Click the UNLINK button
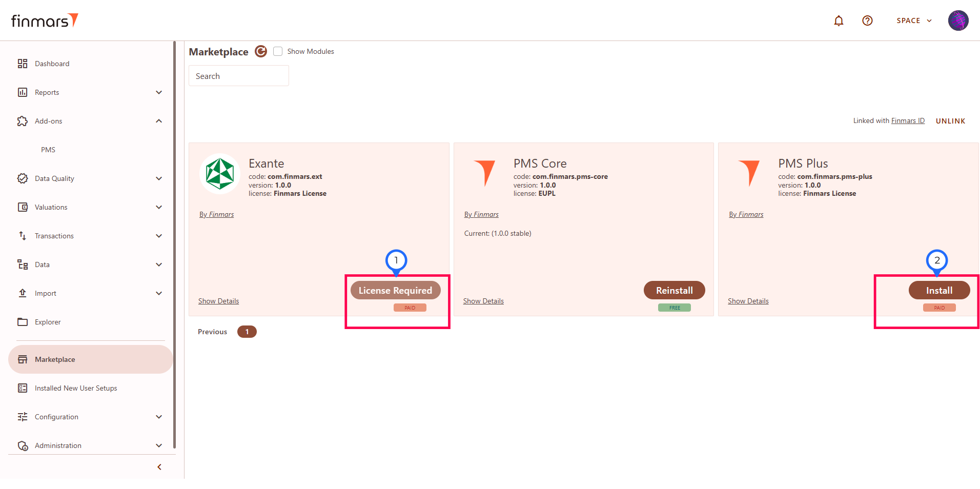 click(x=950, y=121)
